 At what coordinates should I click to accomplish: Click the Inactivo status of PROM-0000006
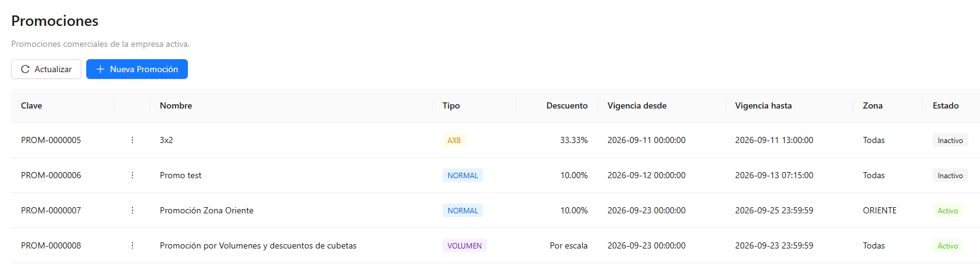950,175
